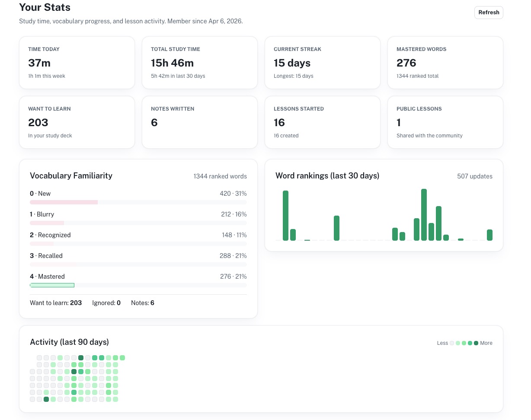Click the "4 · Mastered" familiarity label

click(x=47, y=277)
